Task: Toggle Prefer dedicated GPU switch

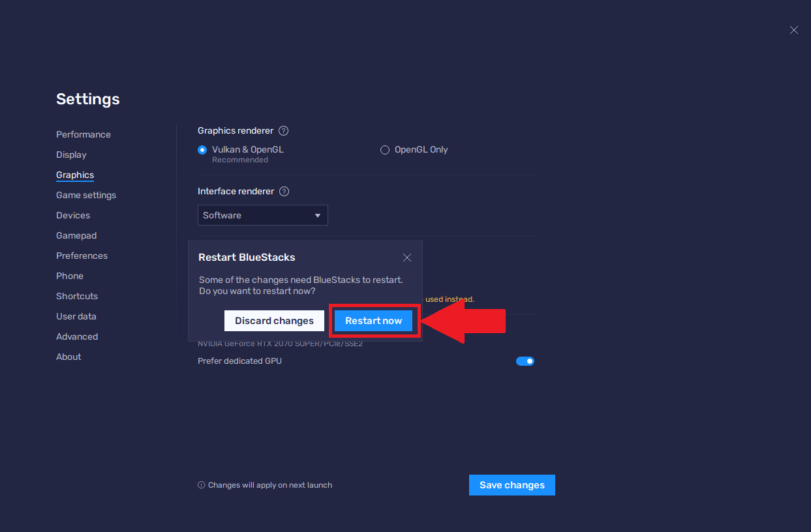Action: click(x=525, y=361)
